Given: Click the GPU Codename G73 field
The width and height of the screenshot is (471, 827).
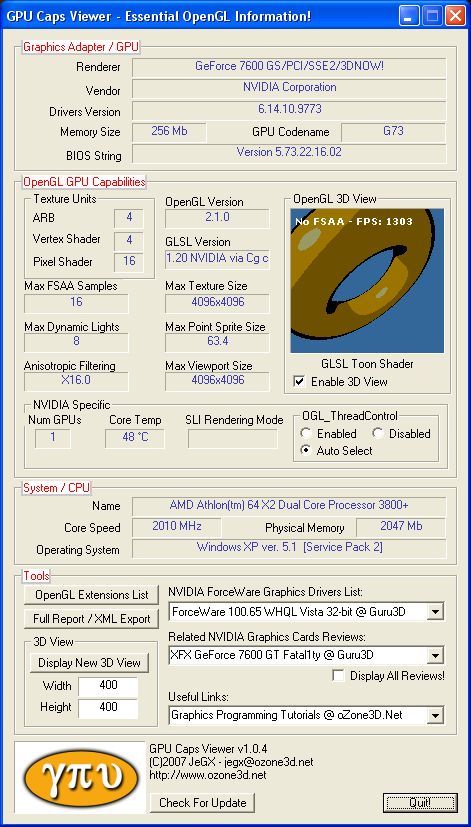Looking at the screenshot, I should coord(393,132).
